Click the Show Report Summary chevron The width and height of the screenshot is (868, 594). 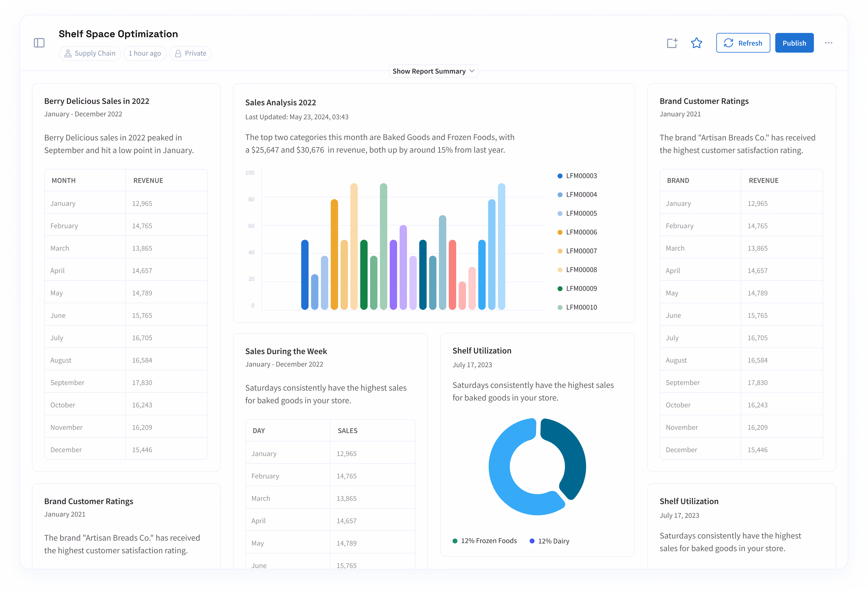472,71
